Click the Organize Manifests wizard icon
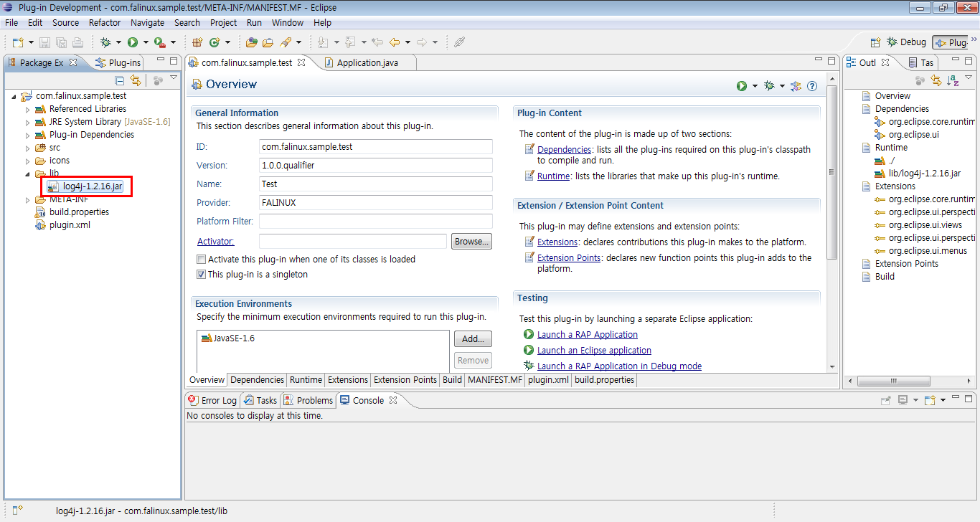The height and width of the screenshot is (522, 980). (796, 86)
